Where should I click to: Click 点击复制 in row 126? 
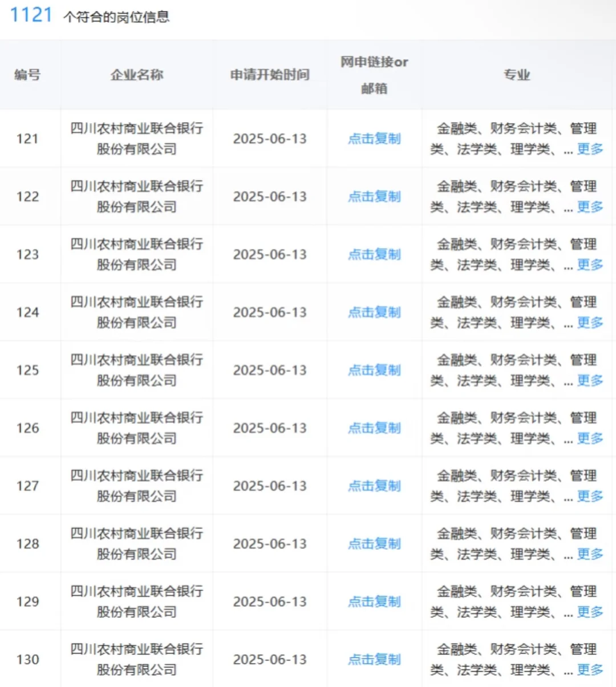[x=374, y=428]
